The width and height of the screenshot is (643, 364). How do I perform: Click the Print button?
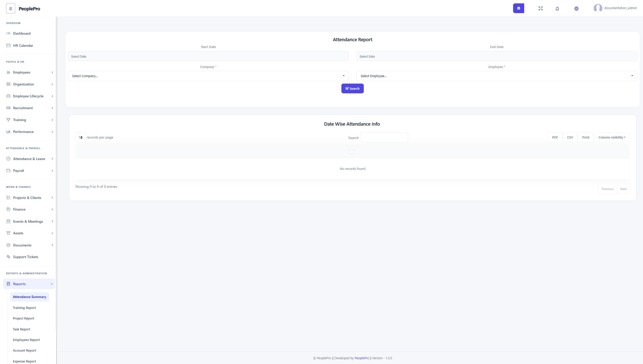click(x=586, y=138)
